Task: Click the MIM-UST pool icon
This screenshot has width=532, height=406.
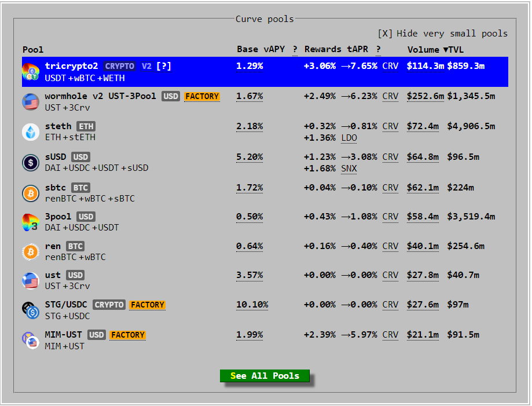Action: click(31, 341)
